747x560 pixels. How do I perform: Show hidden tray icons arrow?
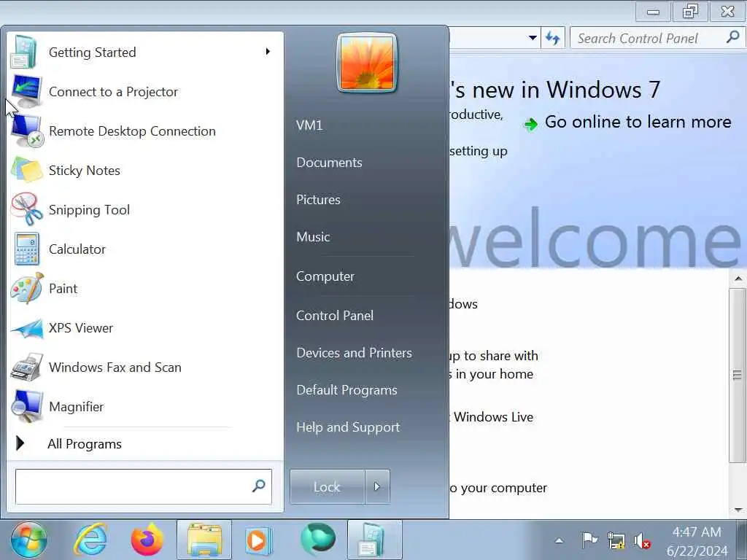[x=560, y=540]
